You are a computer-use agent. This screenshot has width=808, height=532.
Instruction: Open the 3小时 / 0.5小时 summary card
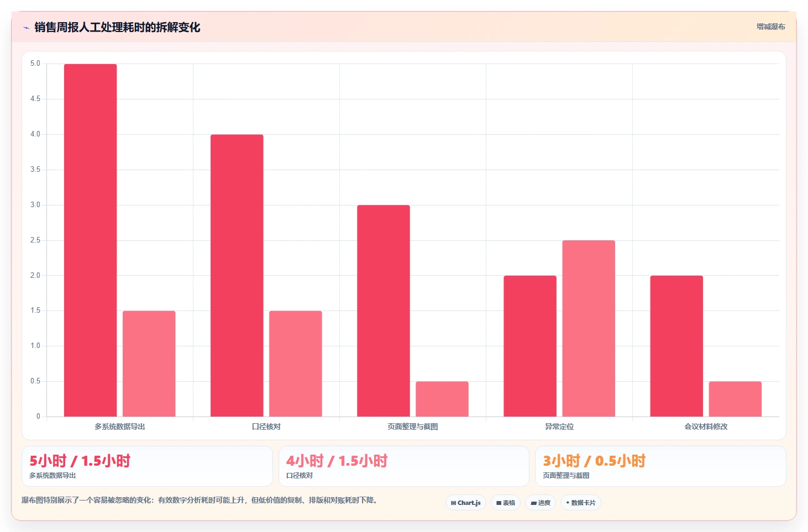tap(660, 466)
